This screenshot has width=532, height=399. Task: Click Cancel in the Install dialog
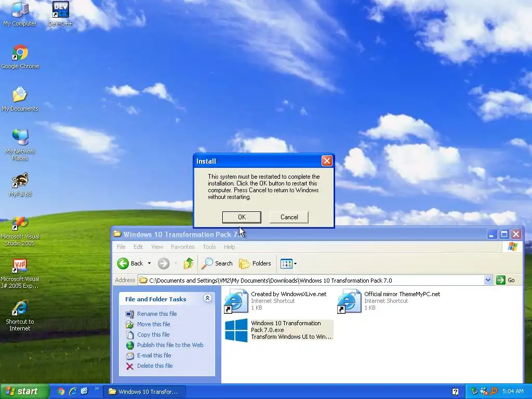289,217
